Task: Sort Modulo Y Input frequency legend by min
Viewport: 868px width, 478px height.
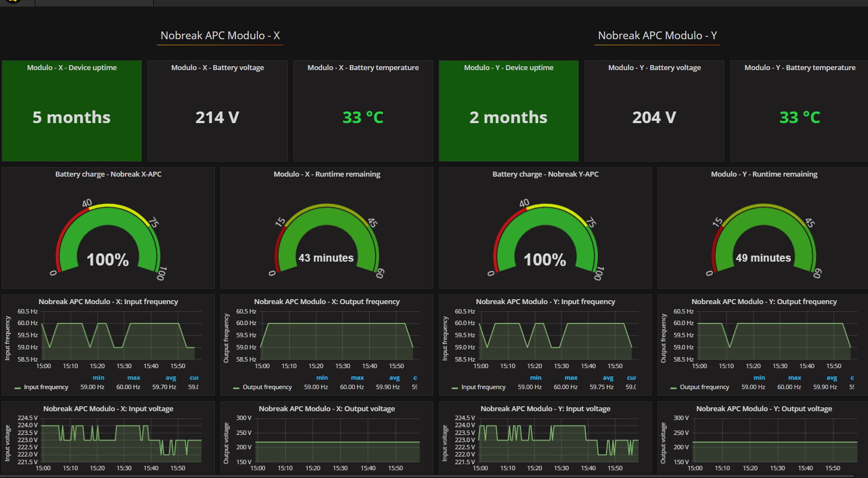Action: tap(536, 378)
